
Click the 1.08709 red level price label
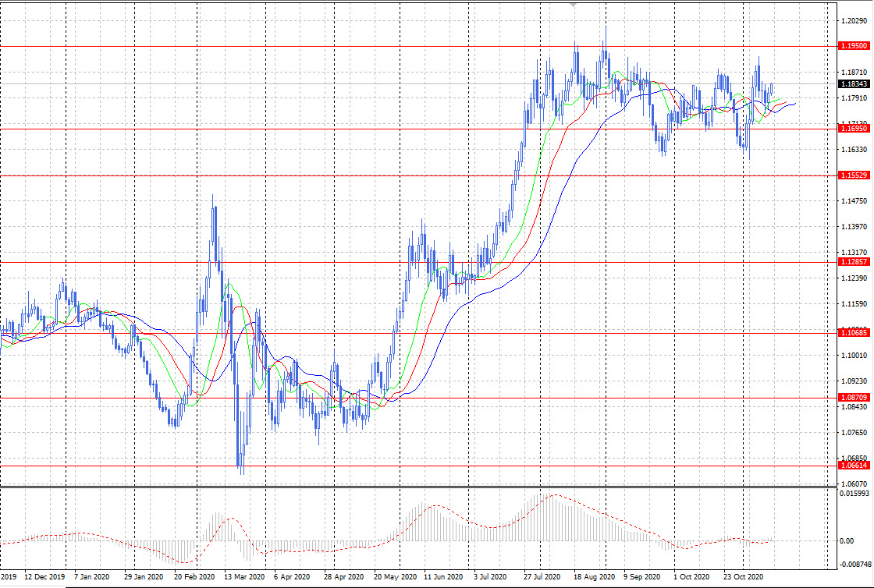854,398
